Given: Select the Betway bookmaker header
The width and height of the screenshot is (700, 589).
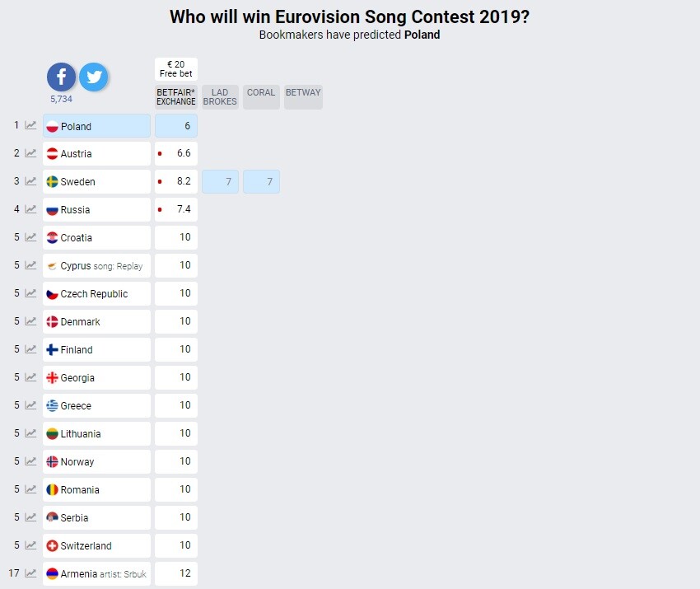Looking at the screenshot, I should tap(303, 93).
